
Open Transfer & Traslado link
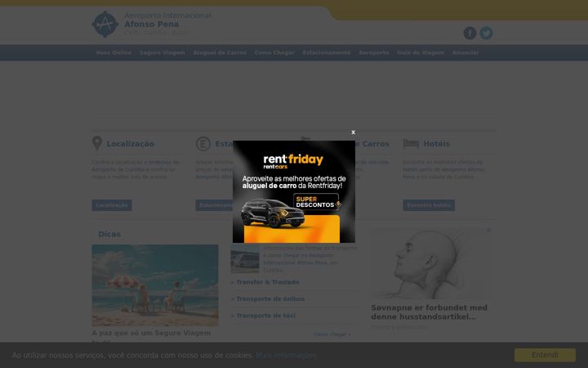pyautogui.click(x=267, y=282)
